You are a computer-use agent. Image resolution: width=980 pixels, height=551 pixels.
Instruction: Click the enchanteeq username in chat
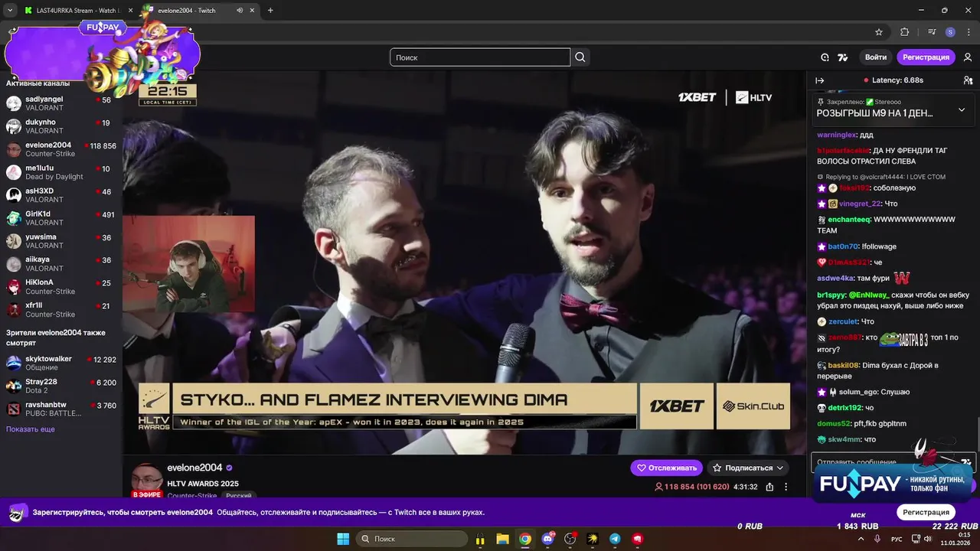click(x=849, y=220)
